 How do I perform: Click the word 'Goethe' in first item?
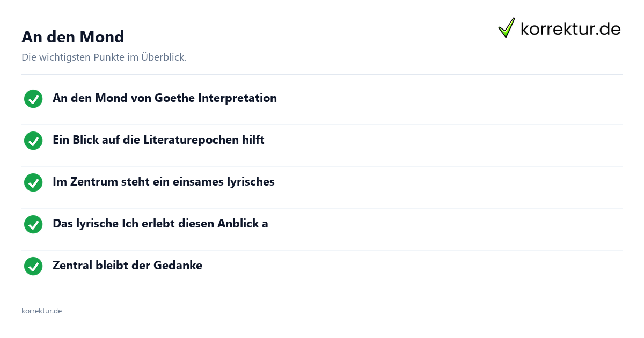click(x=174, y=98)
